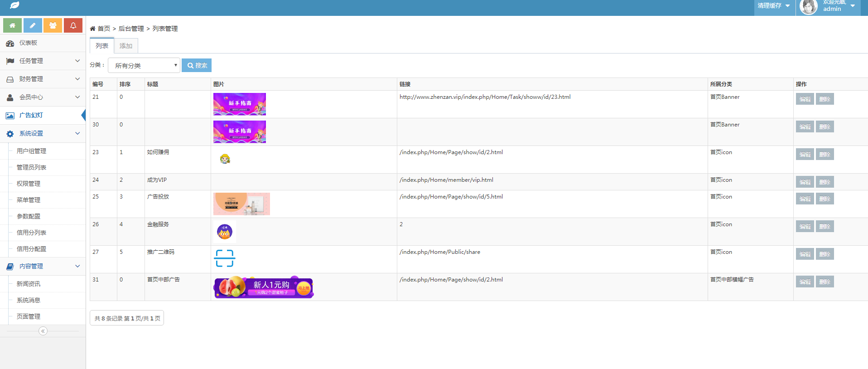Open the 清理缓存 dropdown in header
The height and width of the screenshot is (369, 868).
[x=774, y=6]
